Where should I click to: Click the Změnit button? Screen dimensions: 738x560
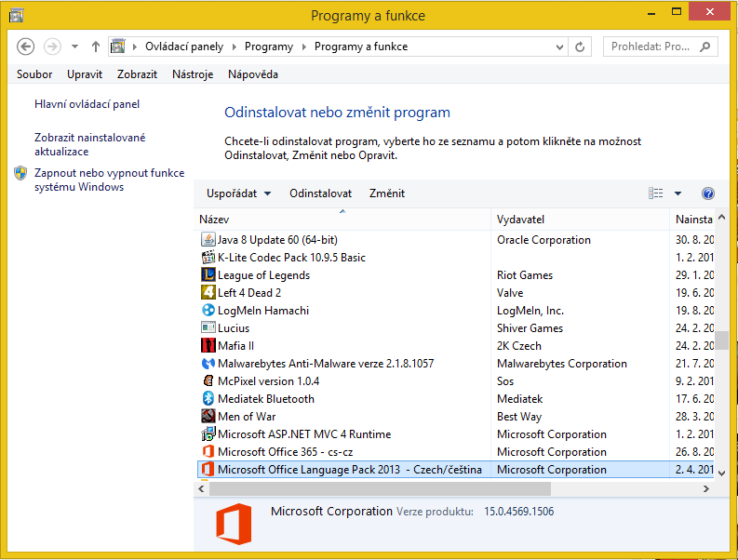[x=387, y=193]
